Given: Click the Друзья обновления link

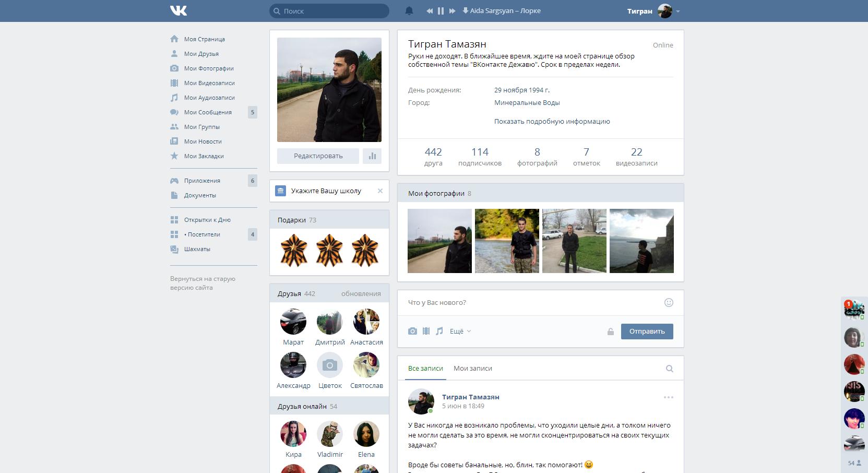Looking at the screenshot, I should coord(361,293).
